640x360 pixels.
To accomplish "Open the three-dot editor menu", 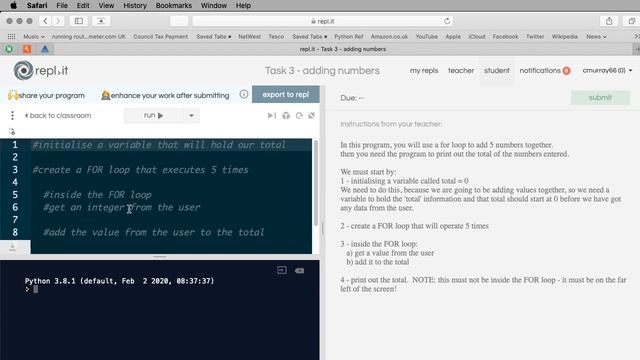I will coord(13,116).
